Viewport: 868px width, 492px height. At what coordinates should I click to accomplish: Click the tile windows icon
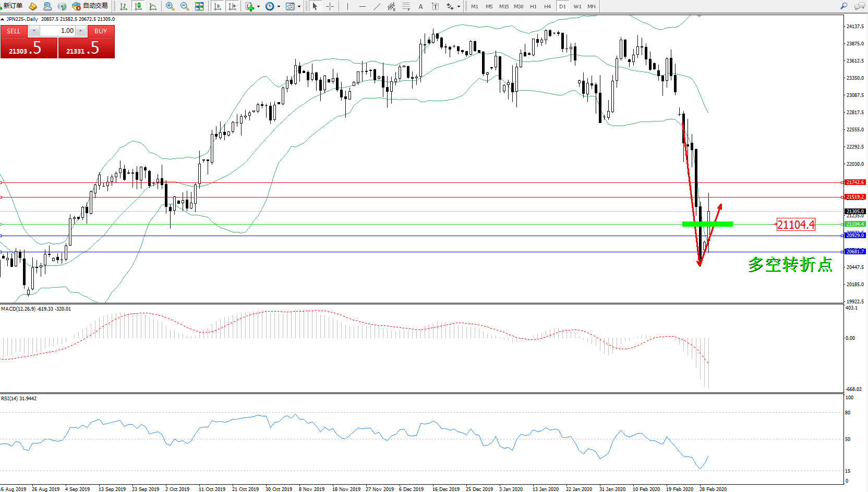199,6
